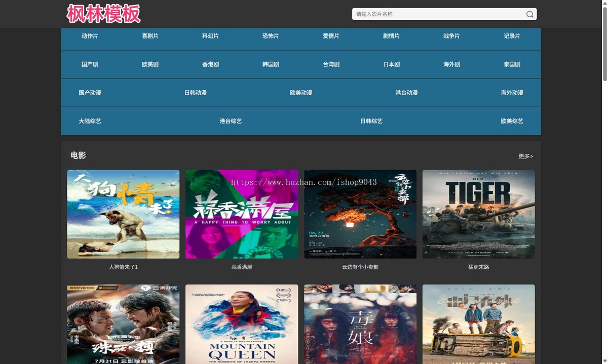The width and height of the screenshot is (608, 364).
Task: Click the 蒜香满屋 title link
Action: 242,267
